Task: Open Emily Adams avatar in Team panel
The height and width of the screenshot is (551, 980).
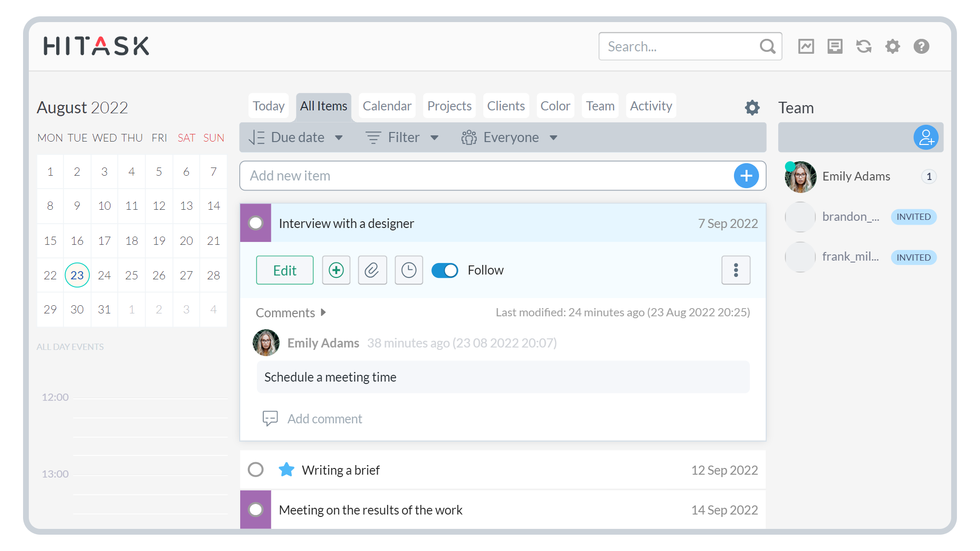Action: click(x=800, y=177)
